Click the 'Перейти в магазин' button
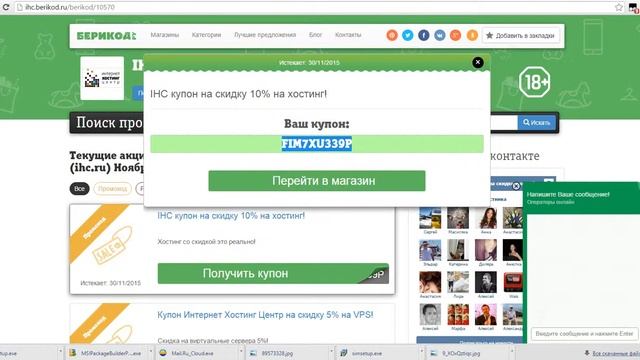The width and height of the screenshot is (640, 360). tap(317, 181)
